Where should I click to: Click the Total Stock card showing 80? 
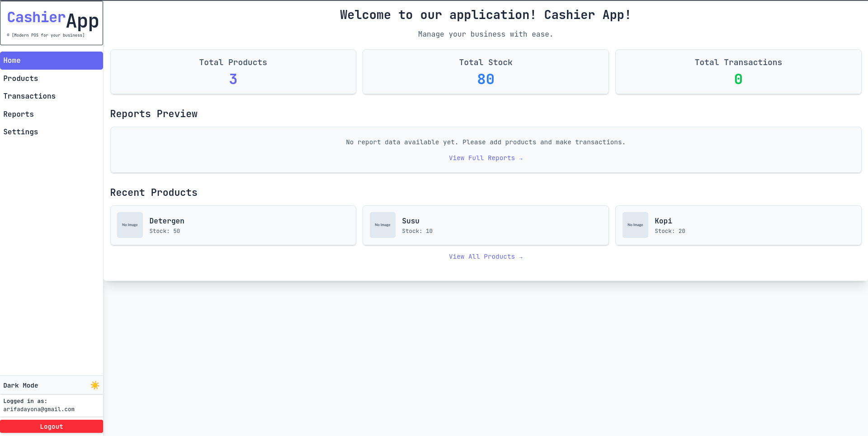click(x=486, y=71)
